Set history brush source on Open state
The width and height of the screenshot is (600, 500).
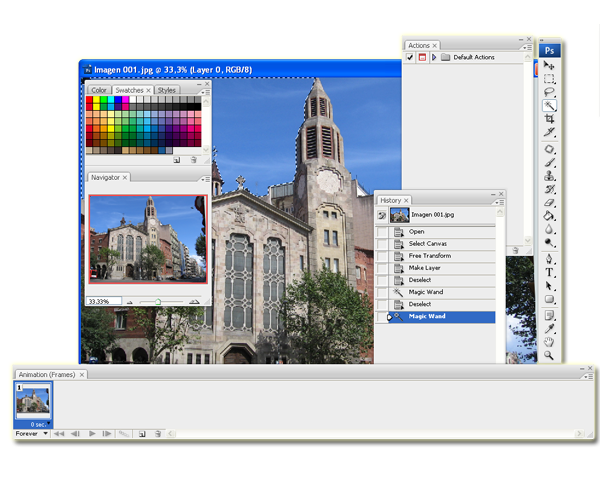(383, 232)
